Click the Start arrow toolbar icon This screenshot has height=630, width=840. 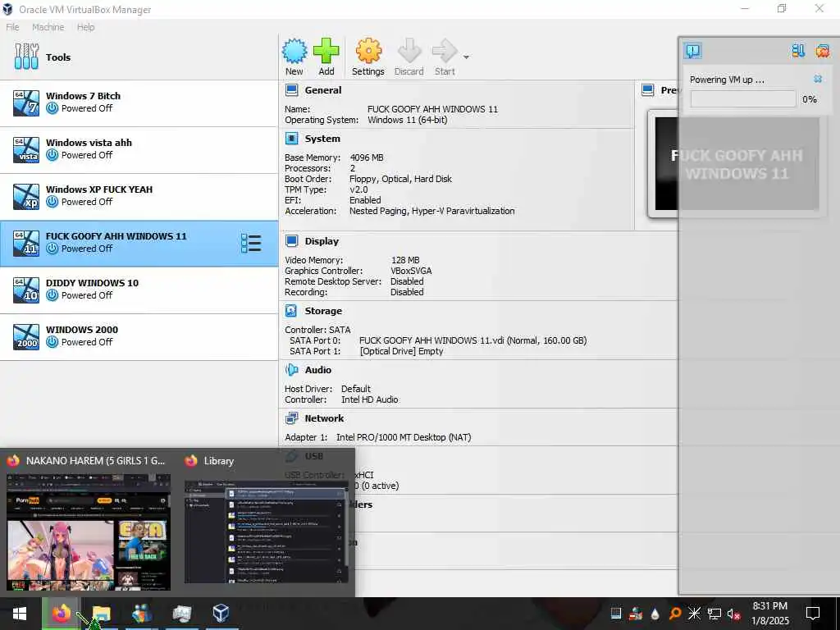(x=444, y=52)
